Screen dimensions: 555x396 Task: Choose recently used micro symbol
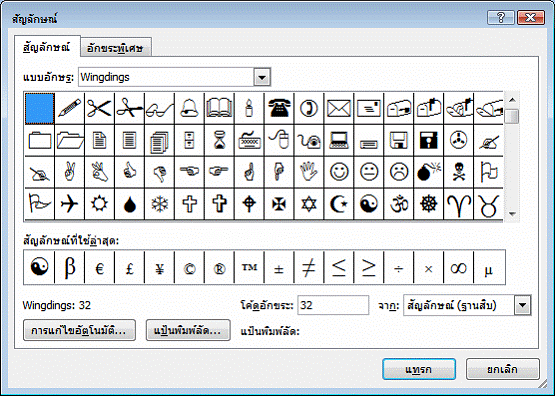[488, 267]
